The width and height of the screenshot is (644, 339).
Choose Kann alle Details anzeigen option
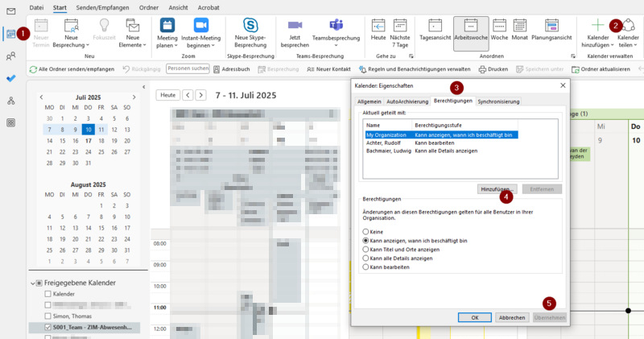[x=367, y=258]
